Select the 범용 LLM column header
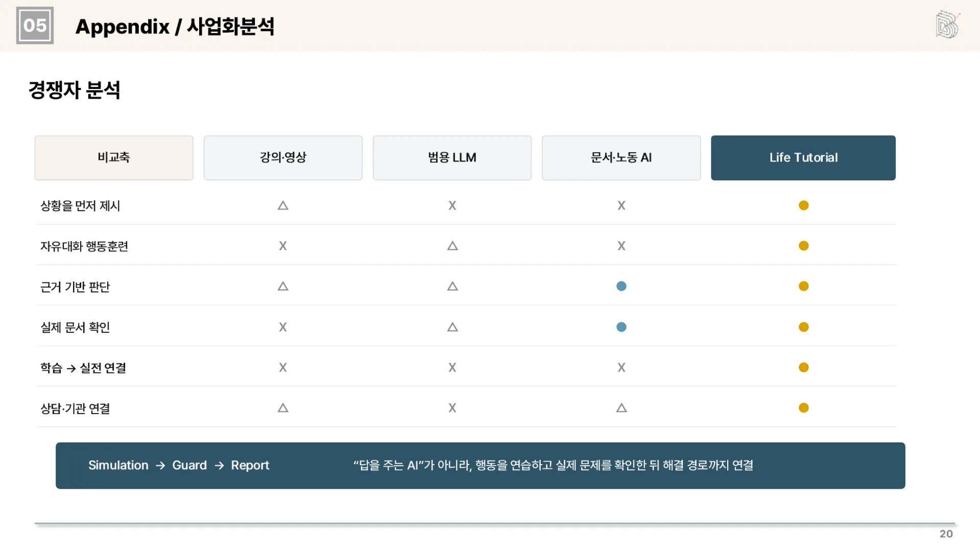 452,157
